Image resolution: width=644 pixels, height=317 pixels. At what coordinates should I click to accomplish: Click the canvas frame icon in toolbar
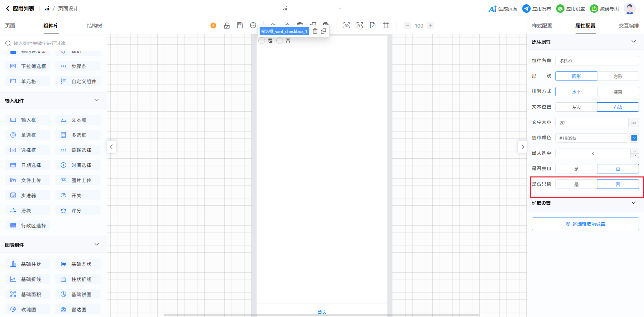386,25
